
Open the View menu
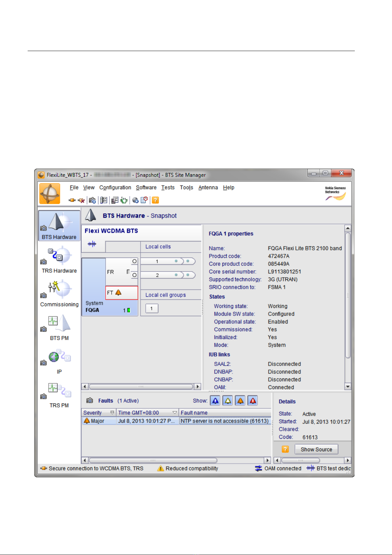coord(89,187)
